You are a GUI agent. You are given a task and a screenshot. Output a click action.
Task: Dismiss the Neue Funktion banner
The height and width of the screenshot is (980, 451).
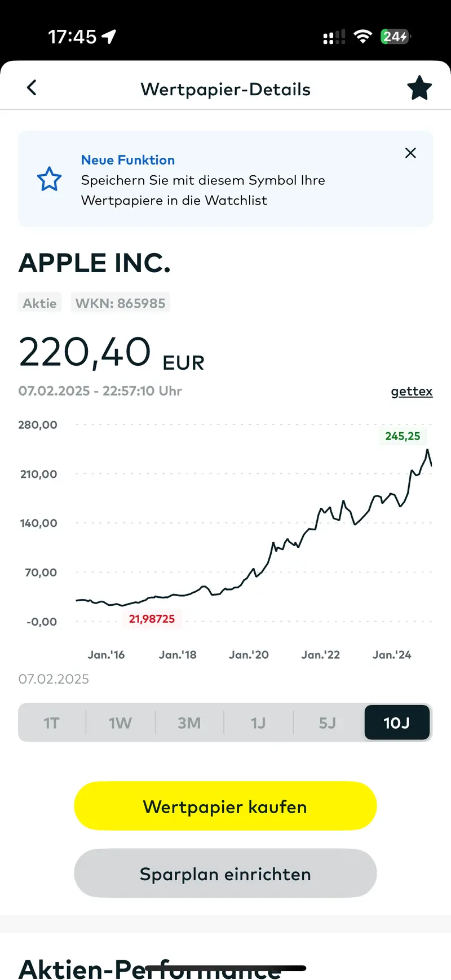tap(410, 153)
